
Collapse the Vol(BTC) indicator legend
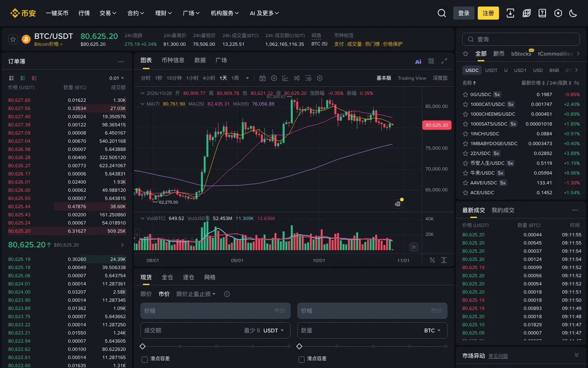[x=143, y=218]
